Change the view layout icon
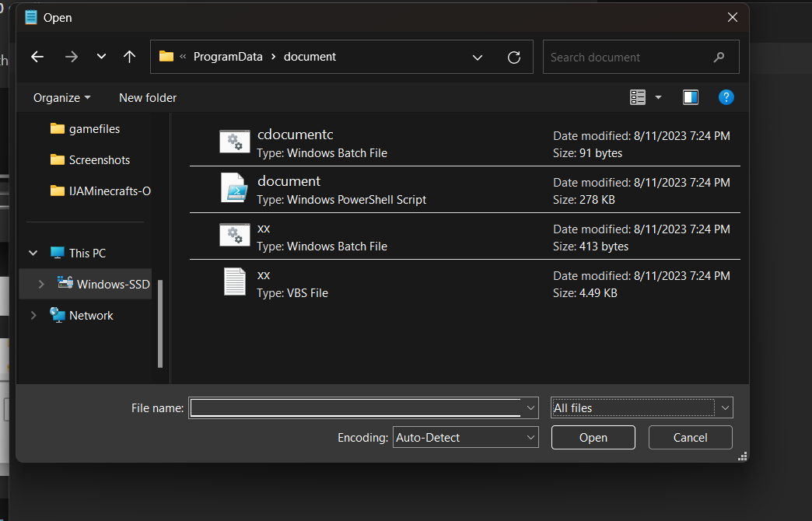Viewport: 812px width, 521px height. click(x=638, y=97)
